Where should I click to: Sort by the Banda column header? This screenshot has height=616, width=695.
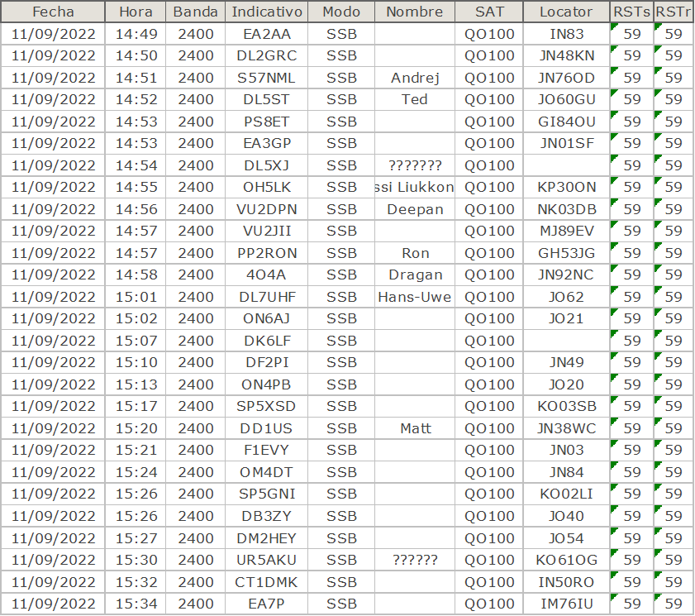(195, 12)
